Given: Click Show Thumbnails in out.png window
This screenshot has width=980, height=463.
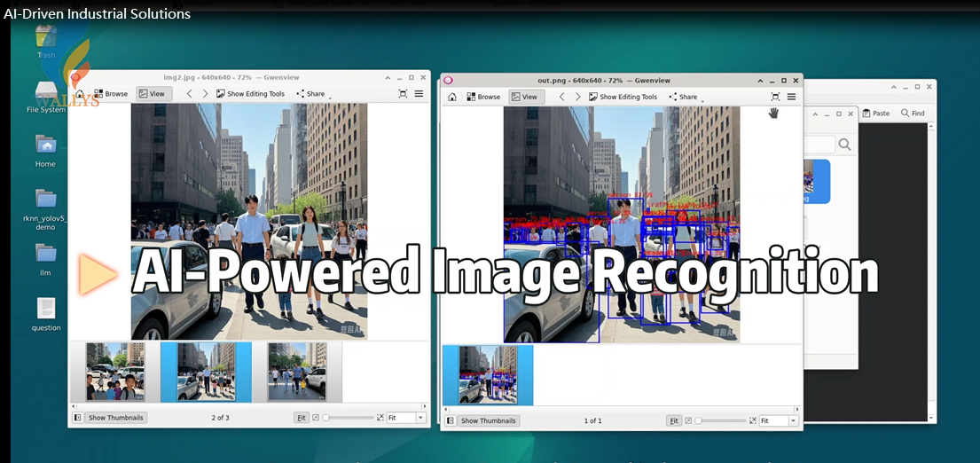Looking at the screenshot, I should click(488, 420).
